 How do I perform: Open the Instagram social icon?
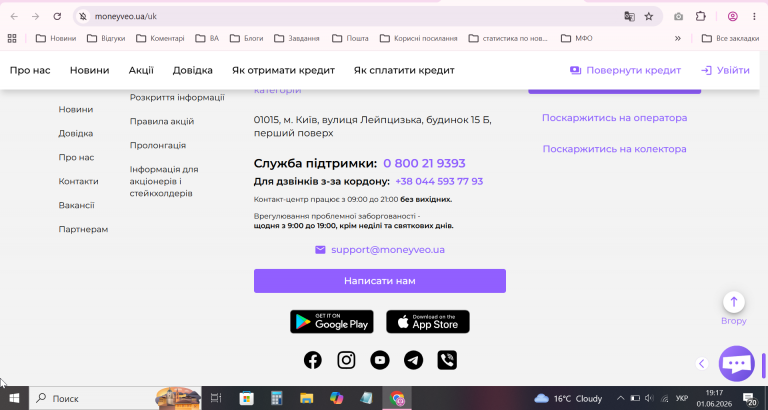tap(346, 360)
